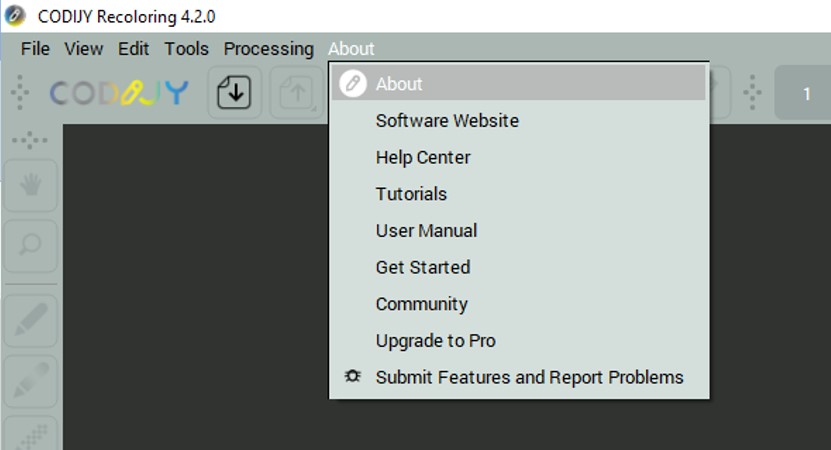
Task: Choose Software Website from About menu
Action: click(447, 121)
